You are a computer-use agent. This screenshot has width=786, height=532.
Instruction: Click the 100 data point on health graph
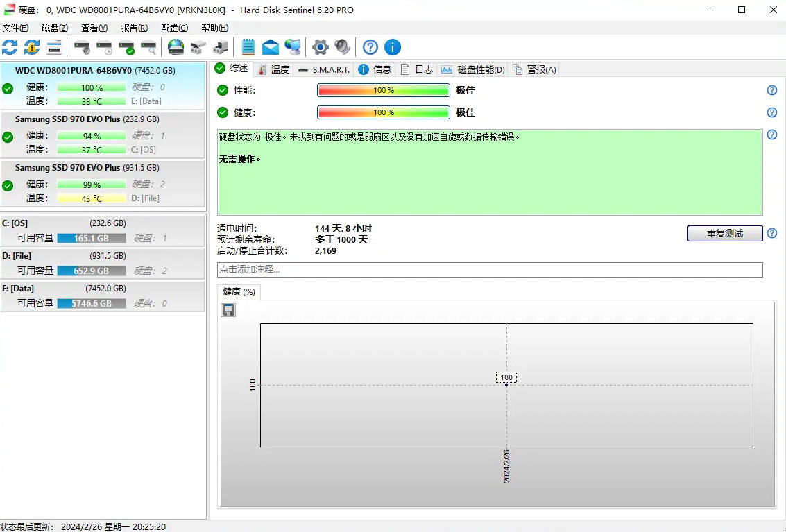pos(506,384)
